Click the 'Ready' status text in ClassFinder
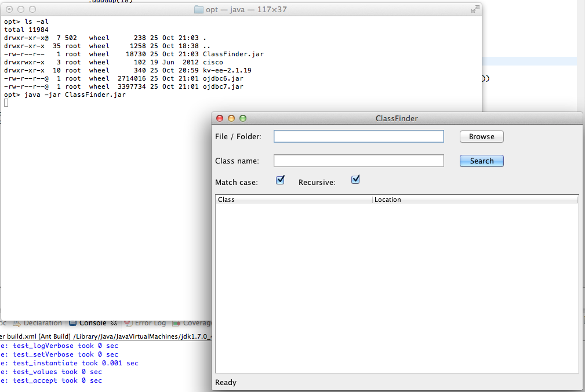585x392 pixels. click(226, 382)
